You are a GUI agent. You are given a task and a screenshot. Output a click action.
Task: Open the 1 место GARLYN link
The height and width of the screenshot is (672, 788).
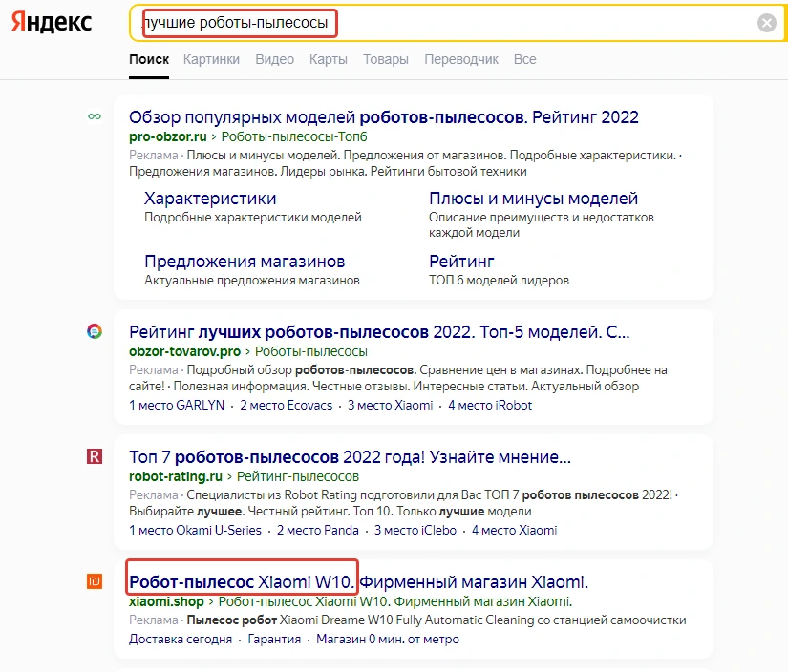(177, 406)
